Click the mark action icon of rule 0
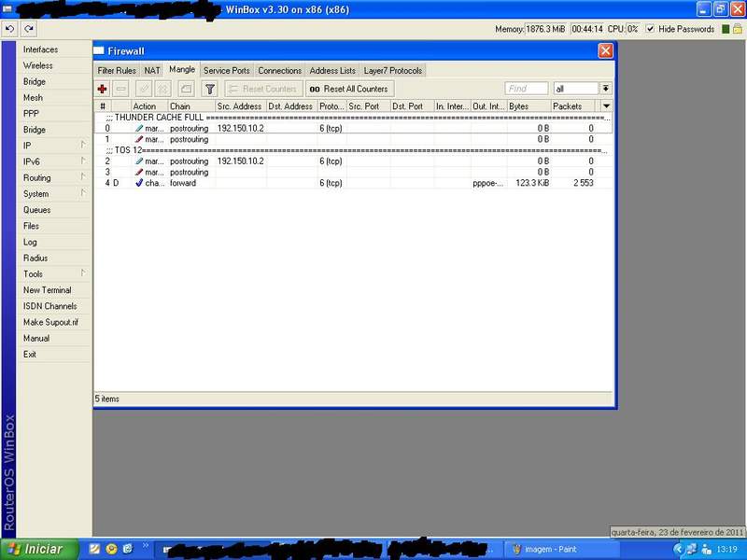This screenshot has width=747, height=560. 138,128
